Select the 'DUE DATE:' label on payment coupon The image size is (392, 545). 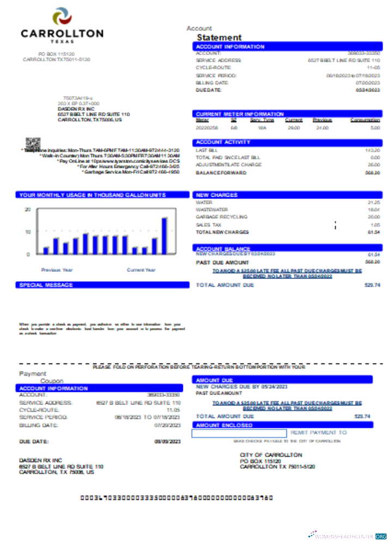[x=34, y=441]
